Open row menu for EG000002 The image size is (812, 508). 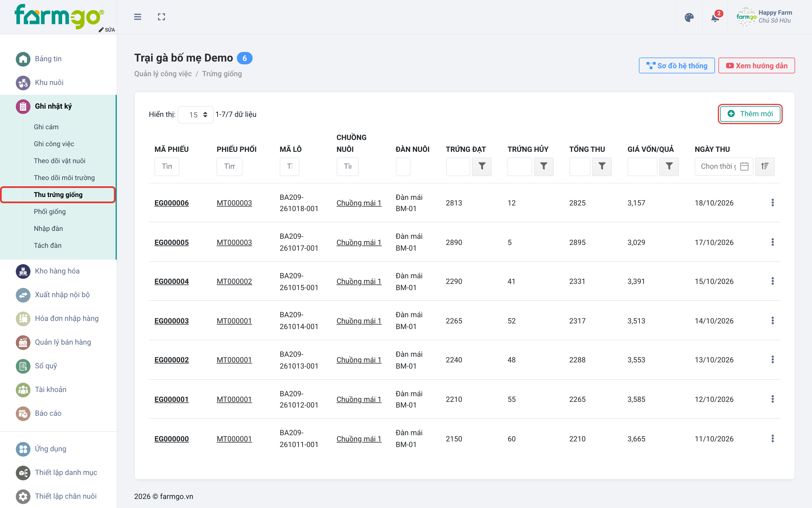point(773,360)
